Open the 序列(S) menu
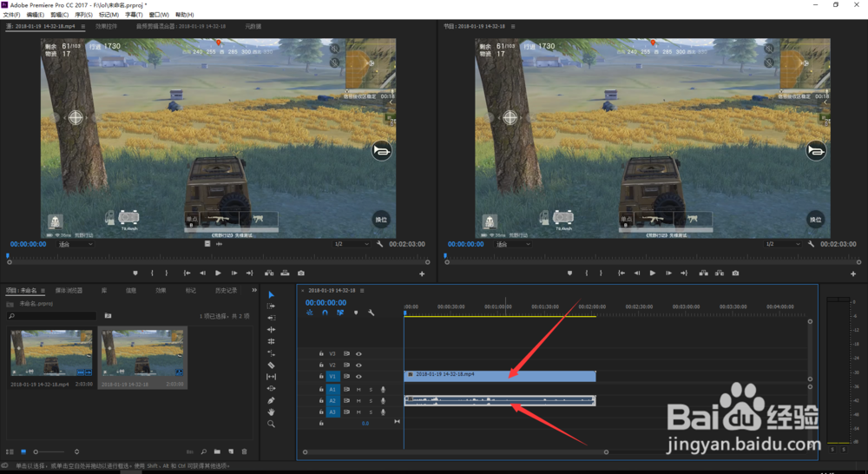The height and width of the screenshot is (474, 868). tap(83, 15)
